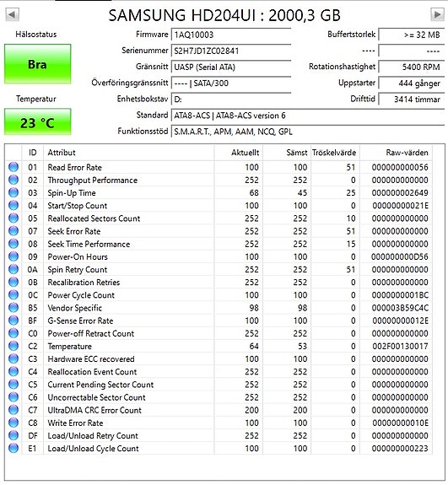Screen dimensions: 448x485
Task: Click the 23 °C temperature button
Action: [x=37, y=121]
